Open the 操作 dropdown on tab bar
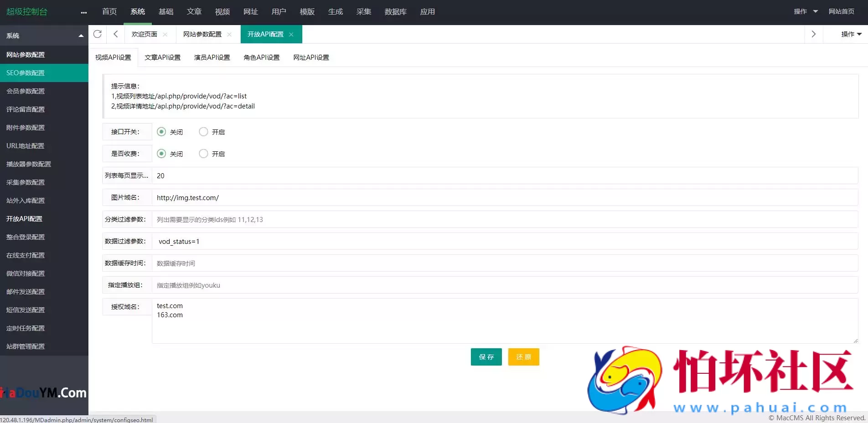 pos(851,34)
